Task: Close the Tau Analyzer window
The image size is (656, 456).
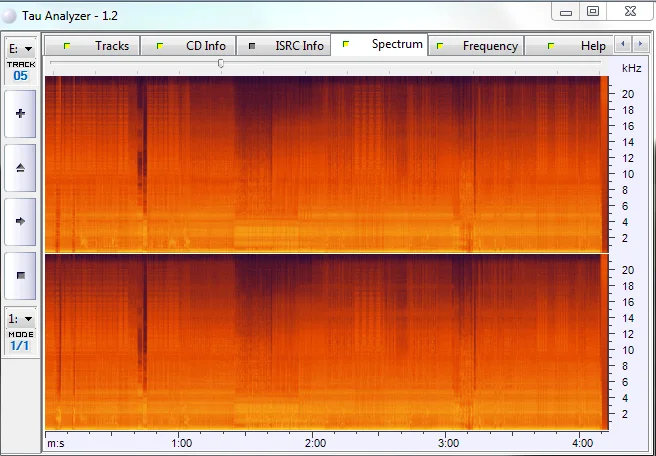Action: coord(630,11)
